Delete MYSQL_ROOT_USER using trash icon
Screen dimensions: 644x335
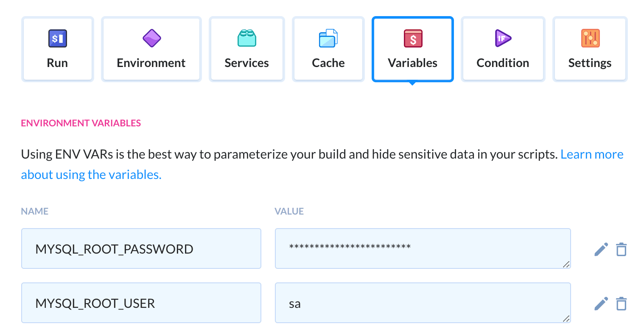tap(621, 304)
